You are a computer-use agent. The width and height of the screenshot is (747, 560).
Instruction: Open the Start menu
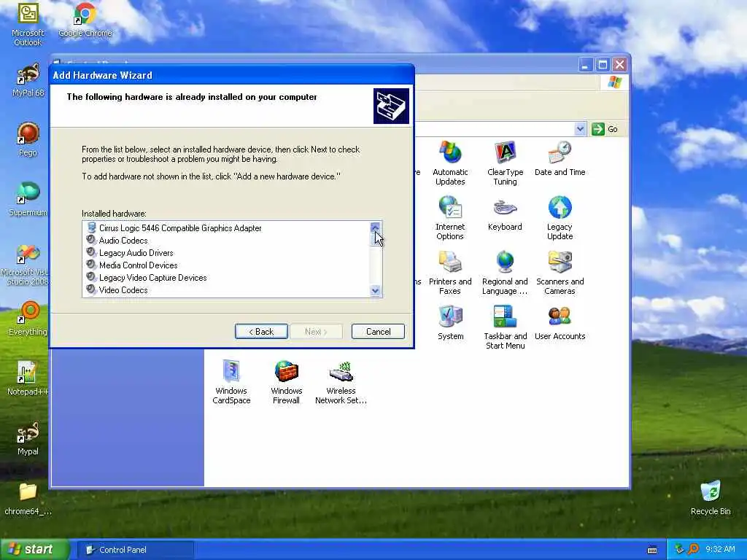click(35, 550)
